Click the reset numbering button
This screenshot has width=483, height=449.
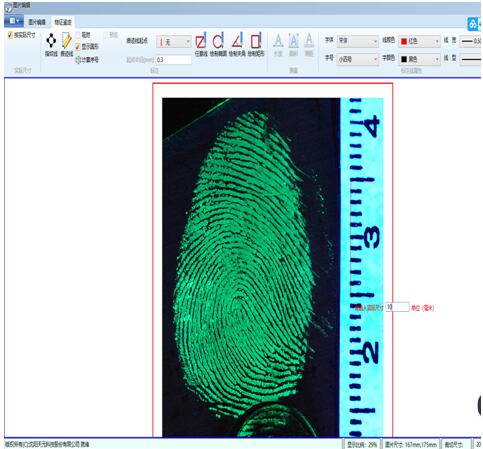click(x=87, y=60)
